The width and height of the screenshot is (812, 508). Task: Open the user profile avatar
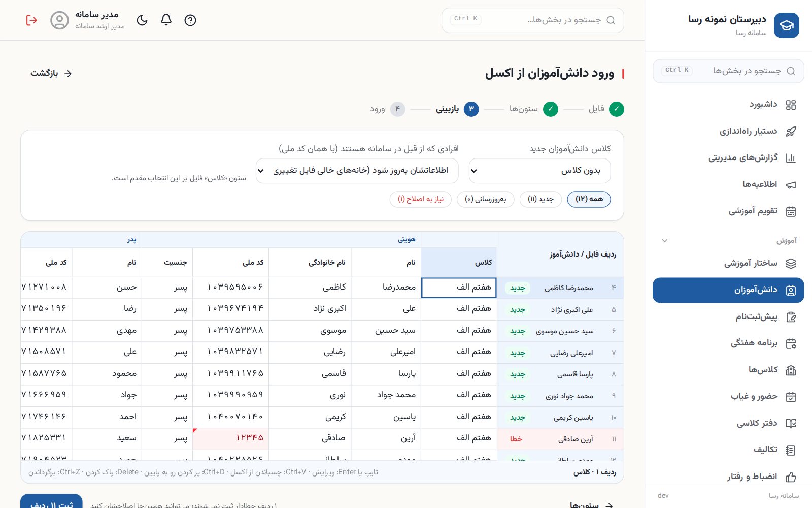point(59,20)
